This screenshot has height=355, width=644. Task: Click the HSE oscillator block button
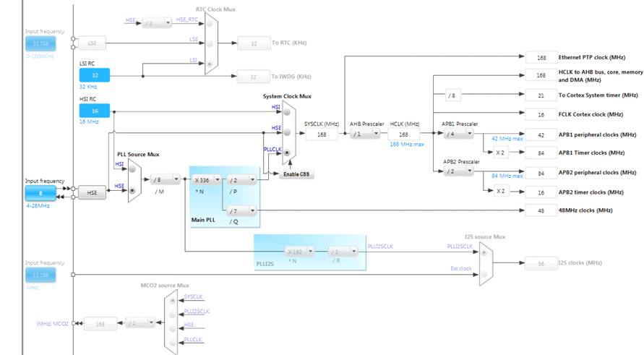[x=93, y=192]
